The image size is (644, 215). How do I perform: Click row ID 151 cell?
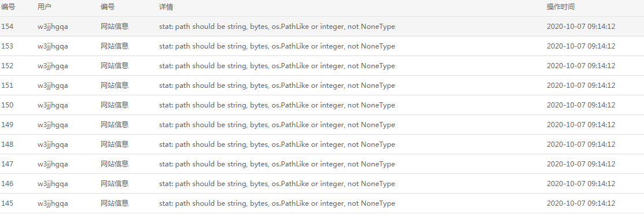pyautogui.click(x=7, y=86)
